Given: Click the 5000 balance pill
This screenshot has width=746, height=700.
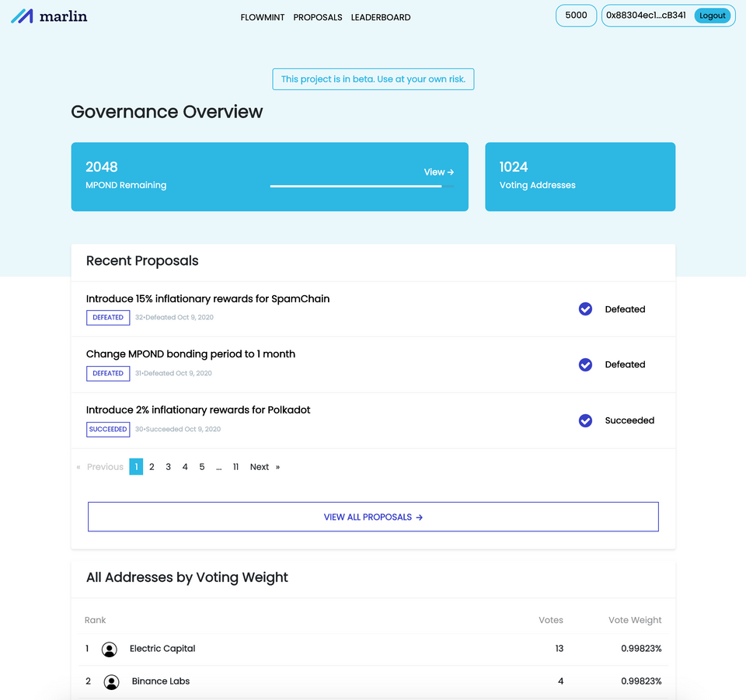Looking at the screenshot, I should coord(576,16).
